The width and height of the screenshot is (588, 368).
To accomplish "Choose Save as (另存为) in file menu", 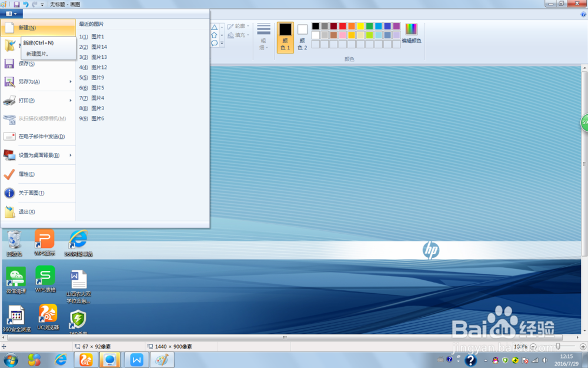I will [x=34, y=81].
